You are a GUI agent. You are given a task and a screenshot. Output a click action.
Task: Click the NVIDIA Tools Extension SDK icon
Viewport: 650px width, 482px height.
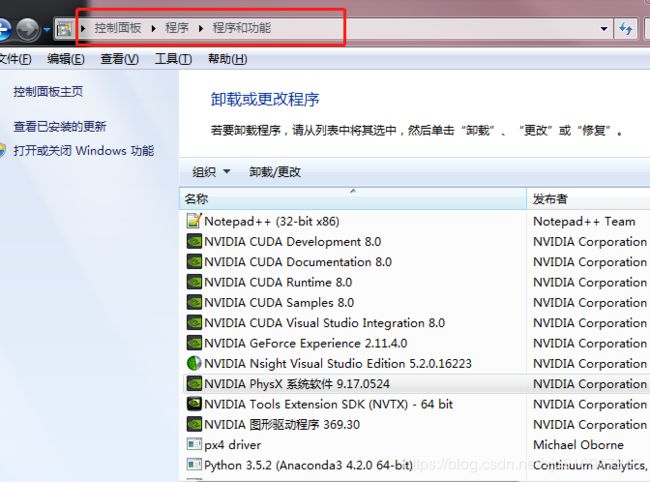[194, 404]
